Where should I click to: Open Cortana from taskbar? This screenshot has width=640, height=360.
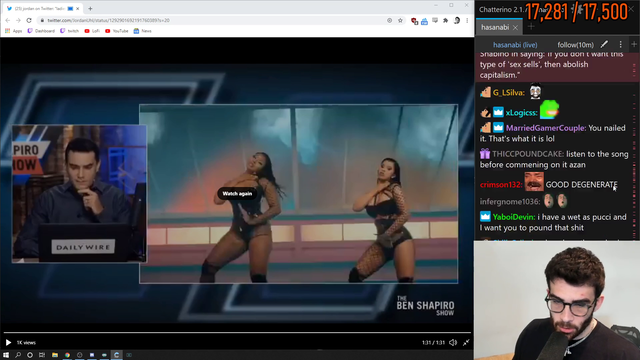pos(30,355)
